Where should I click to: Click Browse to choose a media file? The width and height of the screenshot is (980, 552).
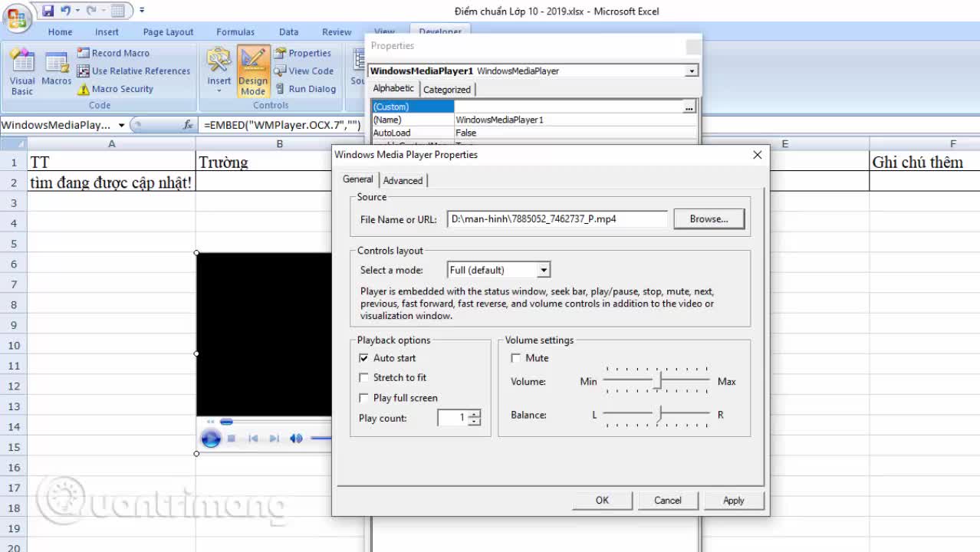[709, 219]
